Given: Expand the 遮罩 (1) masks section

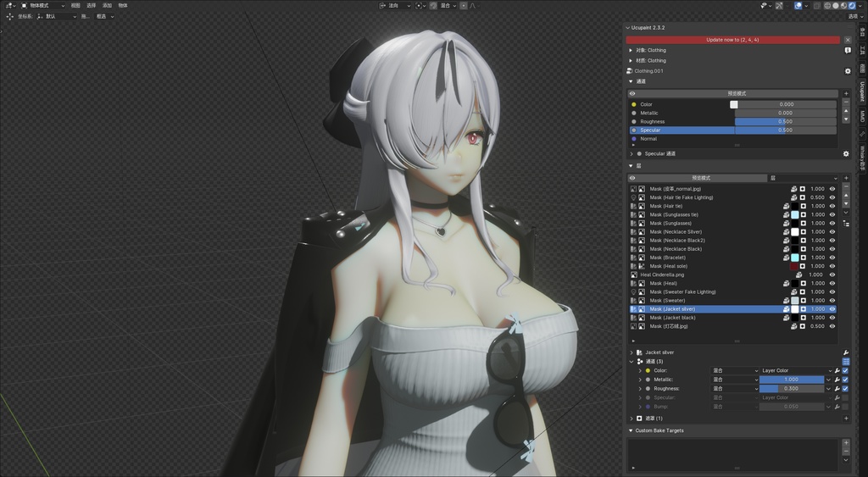Looking at the screenshot, I should pyautogui.click(x=632, y=419).
